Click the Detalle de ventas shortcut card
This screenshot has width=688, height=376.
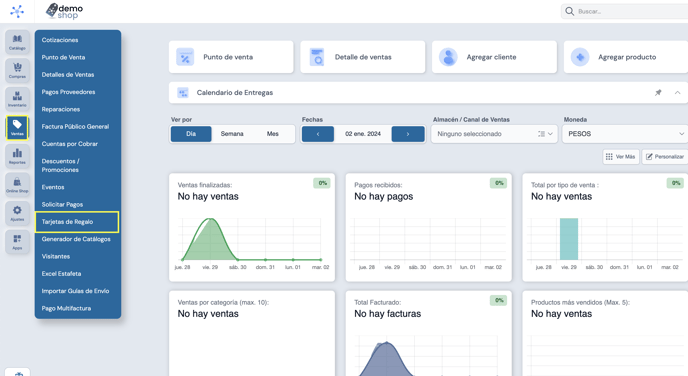click(x=363, y=57)
